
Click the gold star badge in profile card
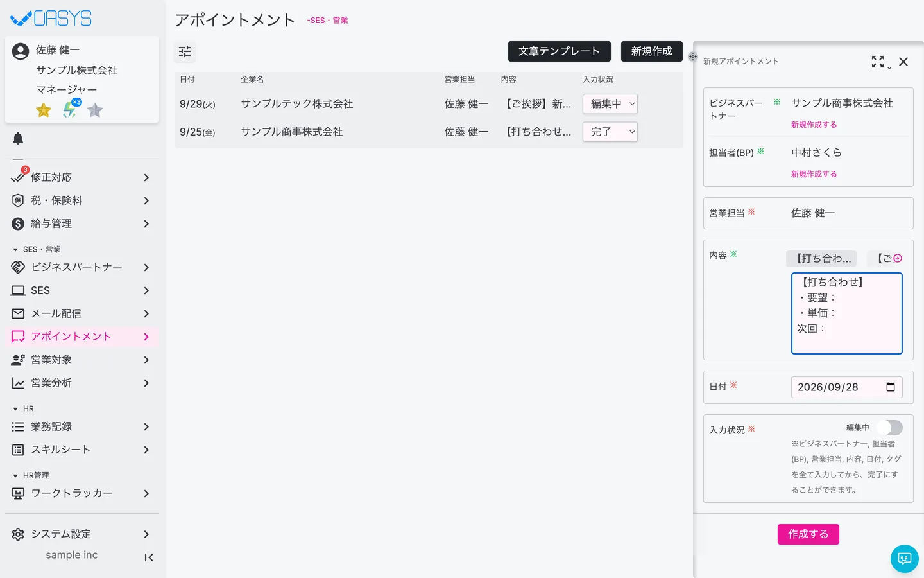coord(44,110)
